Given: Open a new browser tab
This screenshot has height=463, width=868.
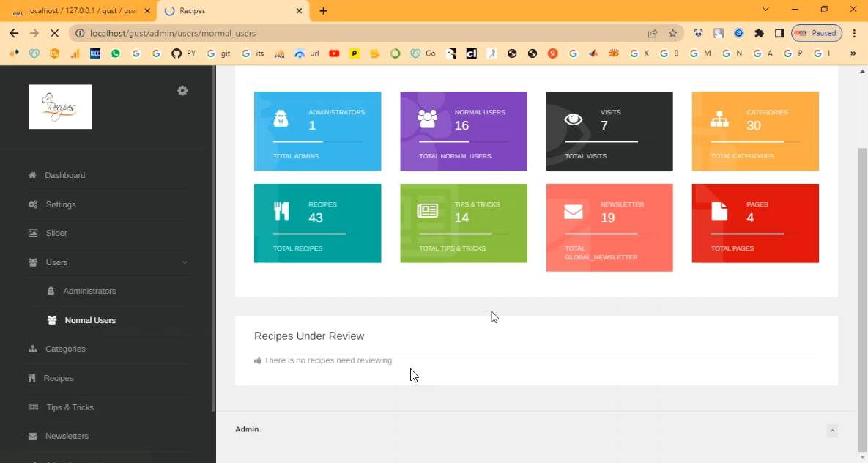Looking at the screenshot, I should (x=324, y=11).
